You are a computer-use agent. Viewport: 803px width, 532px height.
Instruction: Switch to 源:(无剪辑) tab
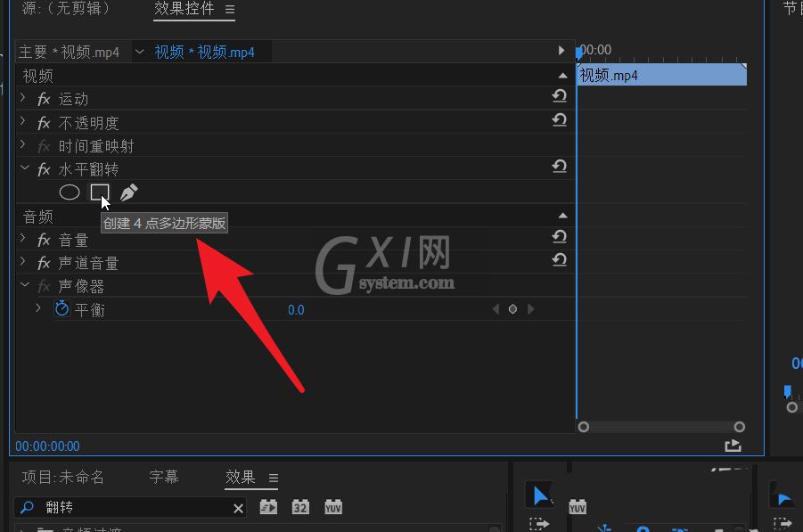[x=66, y=8]
